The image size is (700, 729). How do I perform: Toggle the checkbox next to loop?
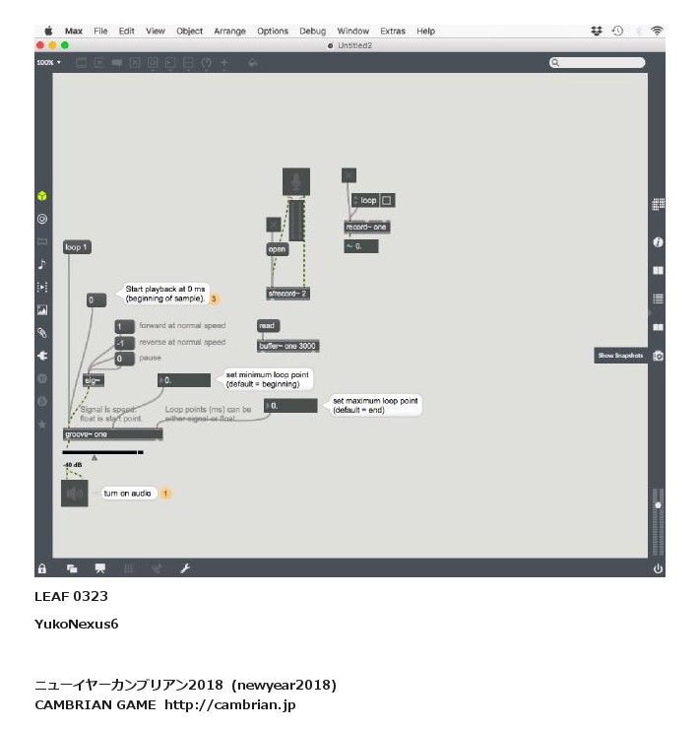[x=387, y=200]
